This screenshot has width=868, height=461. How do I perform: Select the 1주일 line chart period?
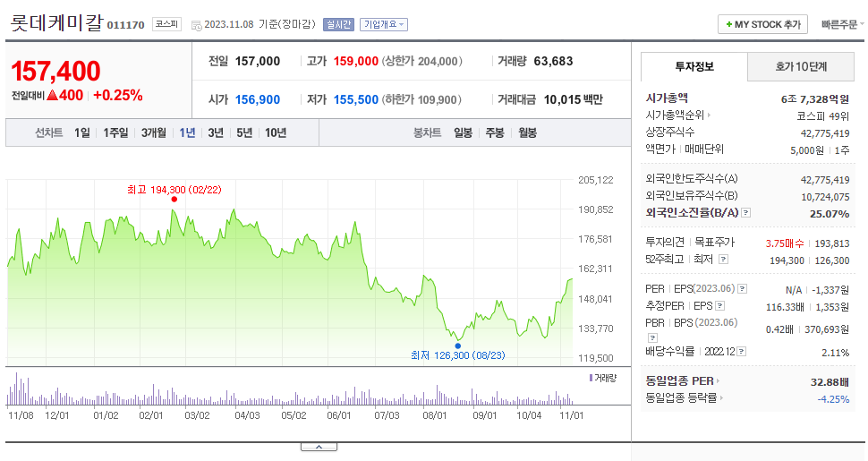(x=115, y=133)
